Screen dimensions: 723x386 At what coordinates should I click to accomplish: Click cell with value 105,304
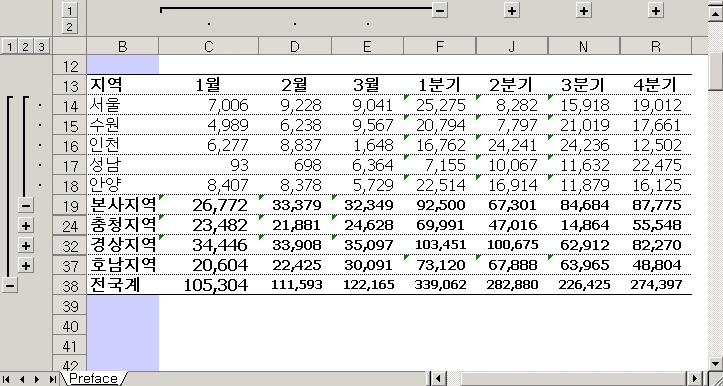208,285
